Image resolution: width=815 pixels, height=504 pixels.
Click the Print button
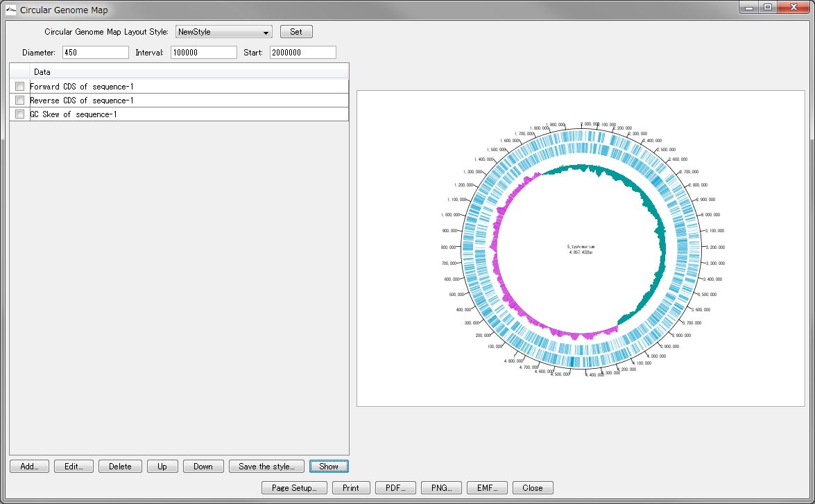tap(351, 487)
